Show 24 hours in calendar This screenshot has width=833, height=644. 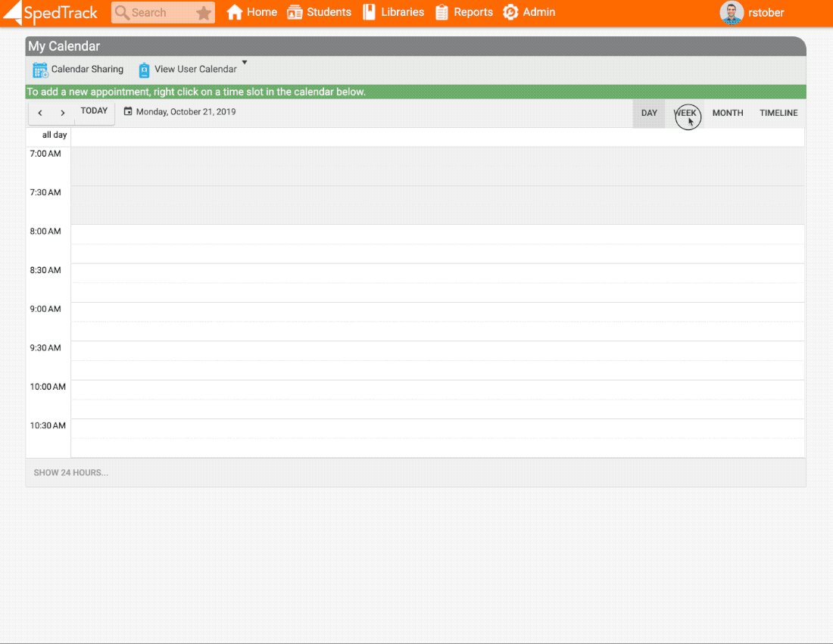pyautogui.click(x=71, y=473)
